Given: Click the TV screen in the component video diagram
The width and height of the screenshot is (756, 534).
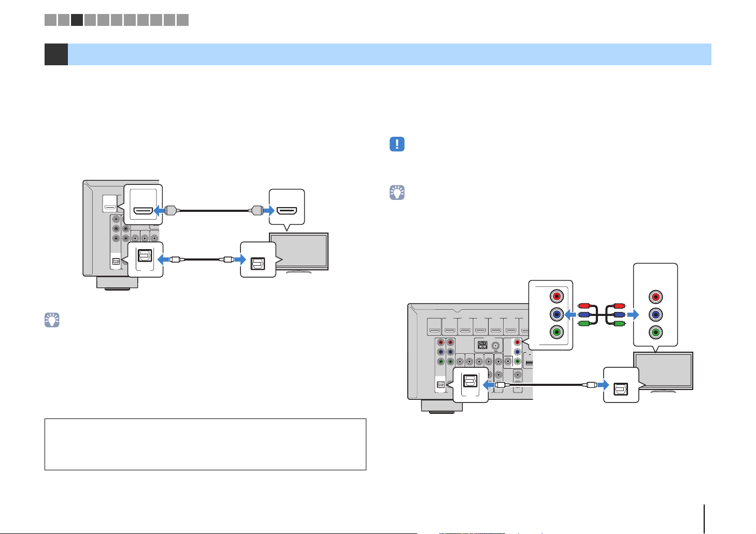Looking at the screenshot, I should click(x=663, y=370).
